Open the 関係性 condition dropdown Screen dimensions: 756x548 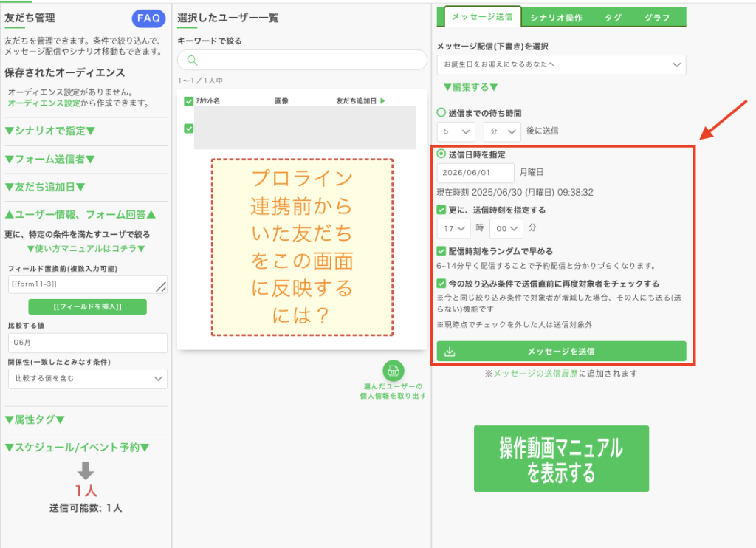click(x=87, y=379)
